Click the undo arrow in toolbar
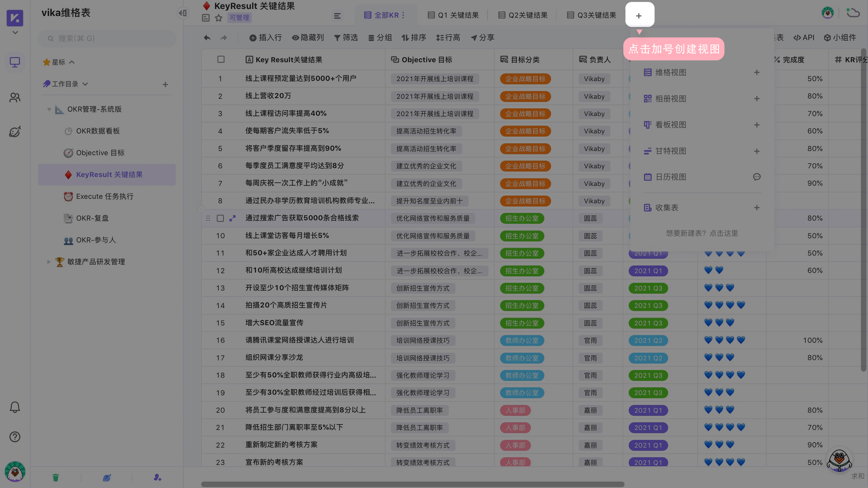Screen dimensions: 868x488 pyautogui.click(x=207, y=37)
